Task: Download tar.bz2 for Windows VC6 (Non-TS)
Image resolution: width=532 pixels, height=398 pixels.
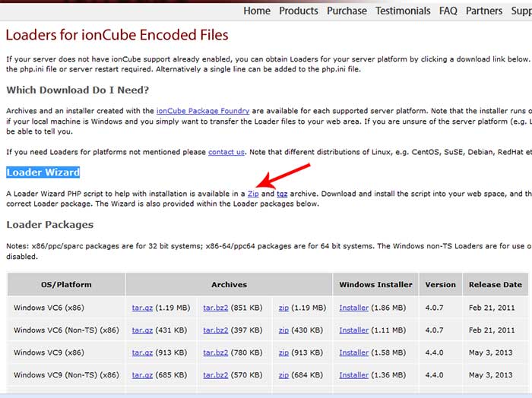Action: click(x=215, y=330)
